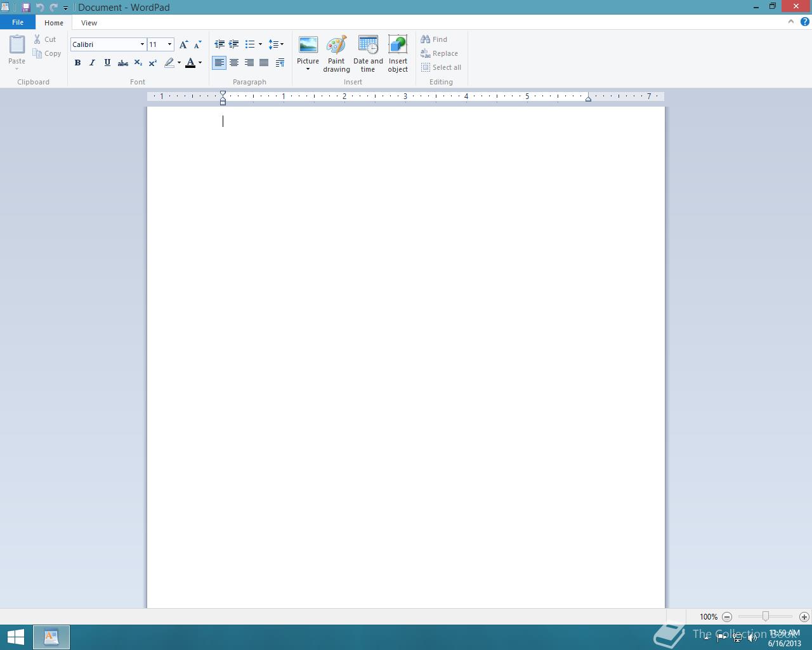The width and height of the screenshot is (812, 650).
Task: Open line spacing dropdown
Action: pyautogui.click(x=276, y=44)
